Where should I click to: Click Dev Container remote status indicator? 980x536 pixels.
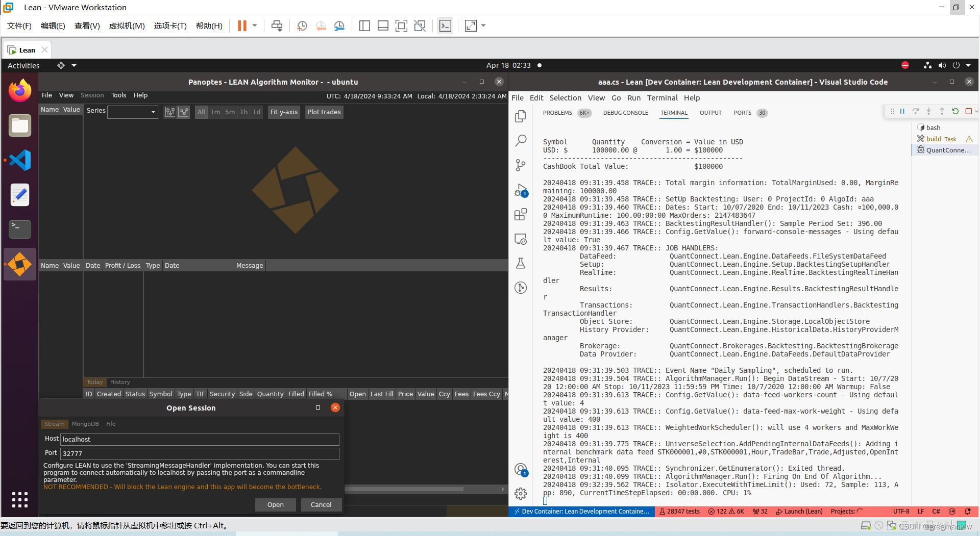[x=582, y=512]
